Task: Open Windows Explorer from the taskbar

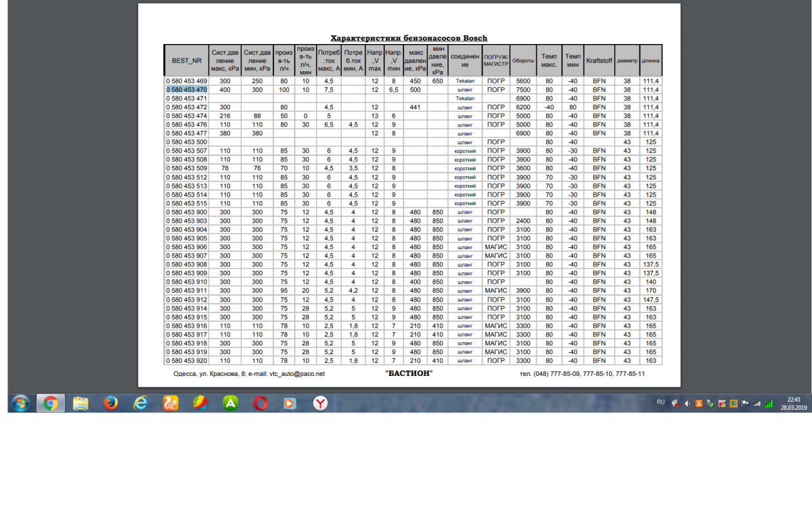Action: tap(81, 403)
